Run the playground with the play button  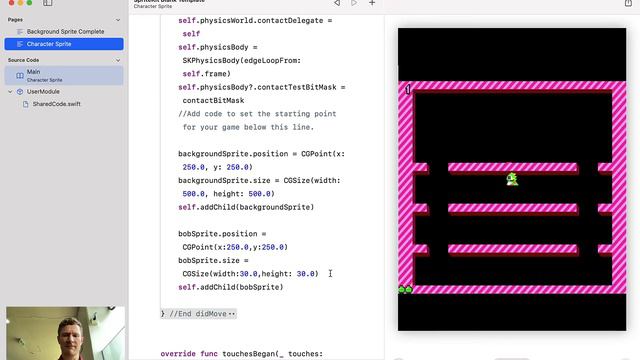(x=354, y=3)
